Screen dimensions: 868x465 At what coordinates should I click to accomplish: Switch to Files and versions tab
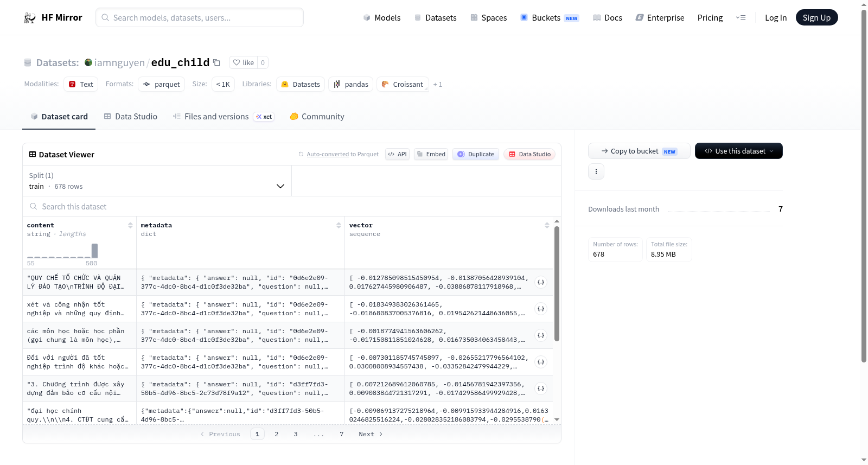tap(224, 117)
